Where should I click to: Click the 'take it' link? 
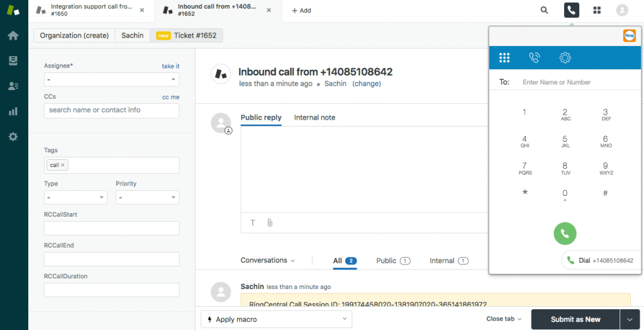[x=170, y=66]
